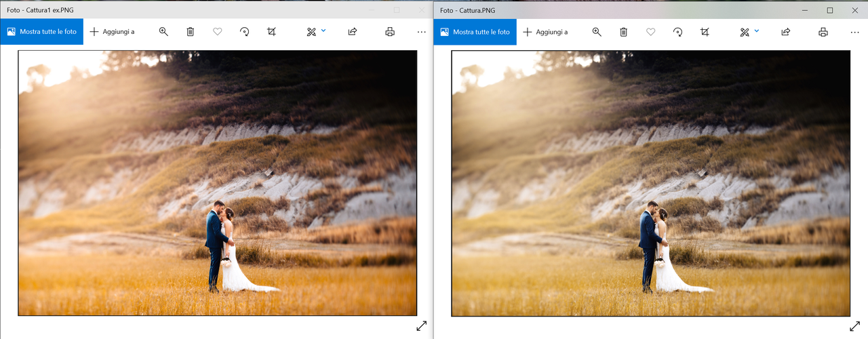Click the wedding photo in Cattura.PNG window
Image resolution: width=868 pixels, height=339 pixels.
click(x=651, y=183)
